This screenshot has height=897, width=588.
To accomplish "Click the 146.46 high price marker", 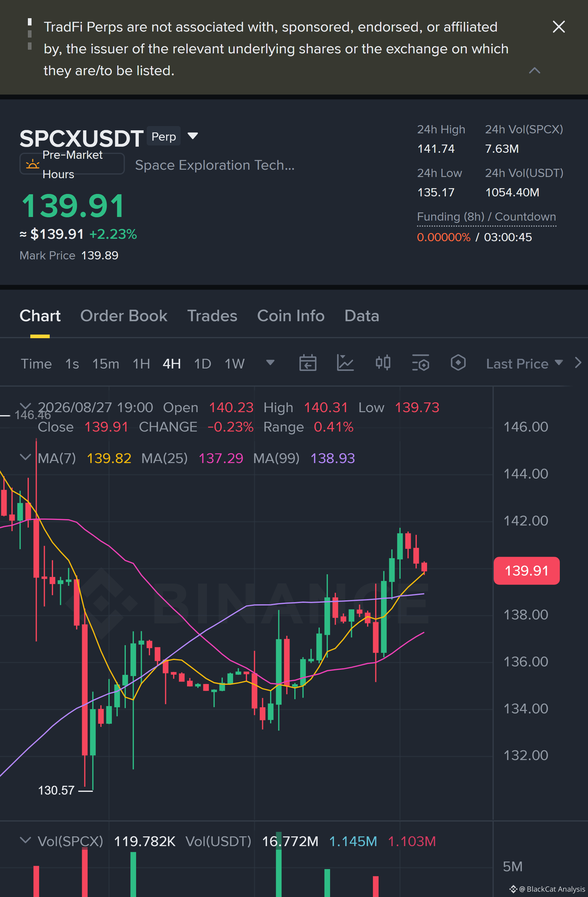I will (x=32, y=415).
